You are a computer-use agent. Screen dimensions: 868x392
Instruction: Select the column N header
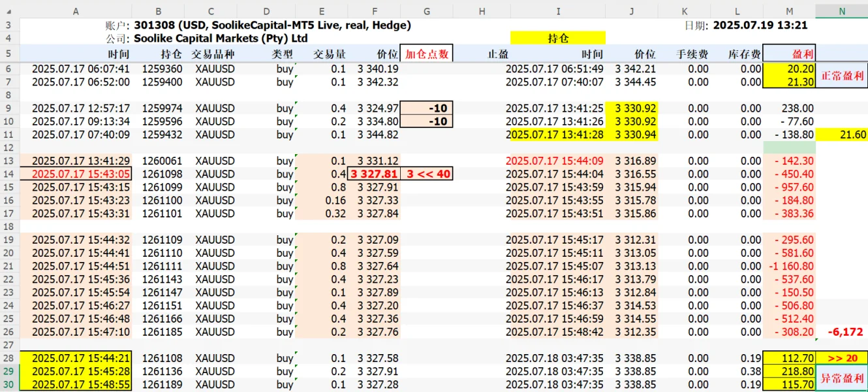841,11
